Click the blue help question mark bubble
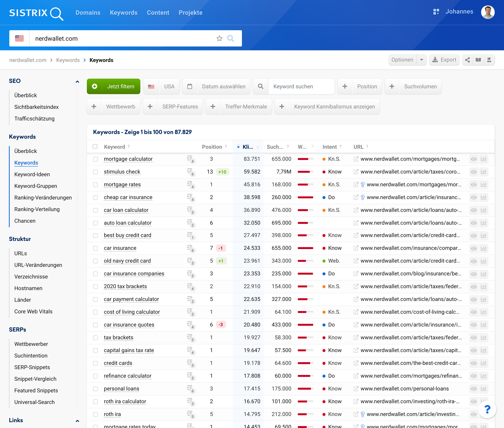 pos(487,410)
